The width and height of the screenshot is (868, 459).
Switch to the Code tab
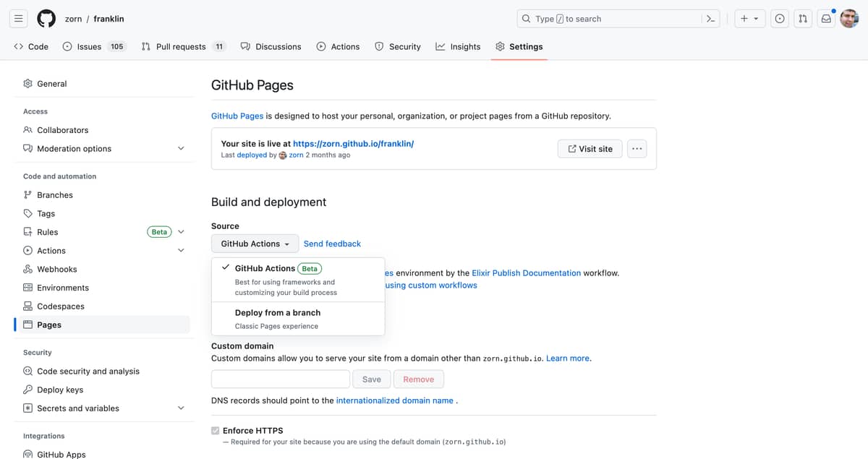pos(31,46)
